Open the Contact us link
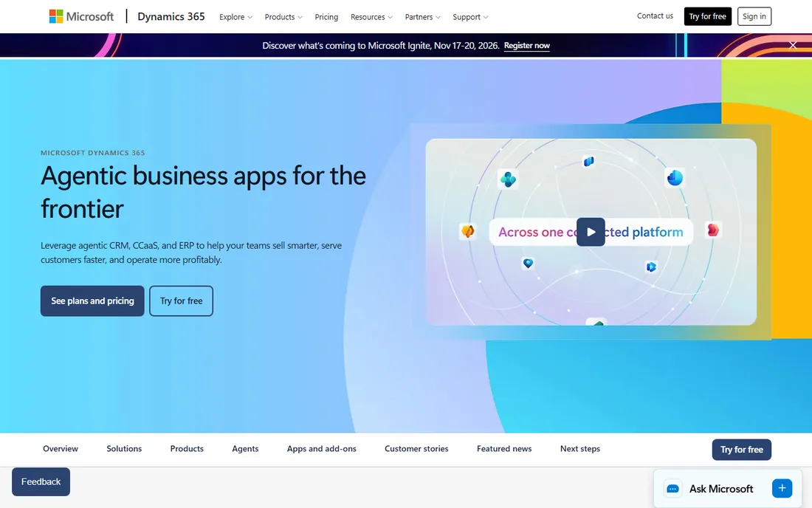Image resolution: width=812 pixels, height=508 pixels. (x=655, y=16)
